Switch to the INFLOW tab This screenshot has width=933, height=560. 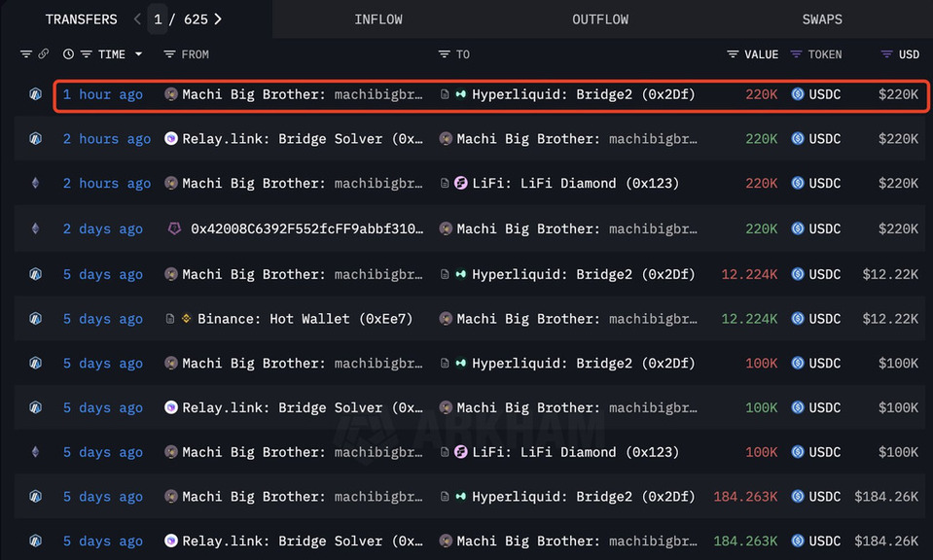click(x=378, y=19)
